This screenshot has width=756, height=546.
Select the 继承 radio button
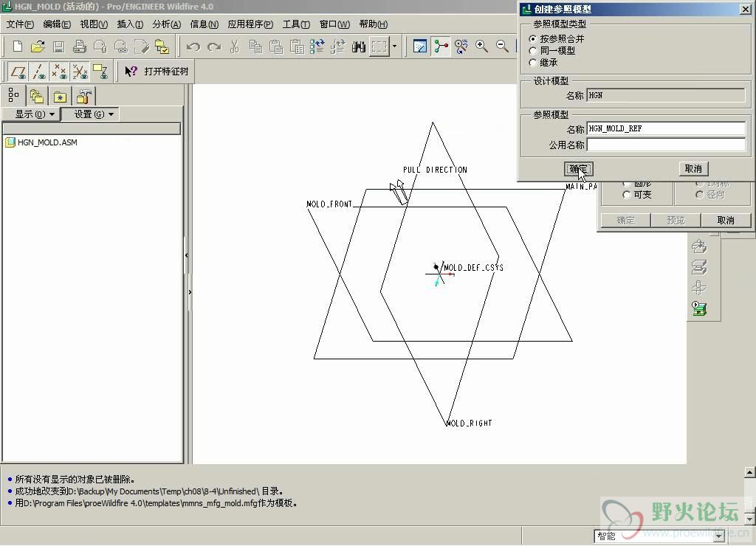click(x=533, y=63)
